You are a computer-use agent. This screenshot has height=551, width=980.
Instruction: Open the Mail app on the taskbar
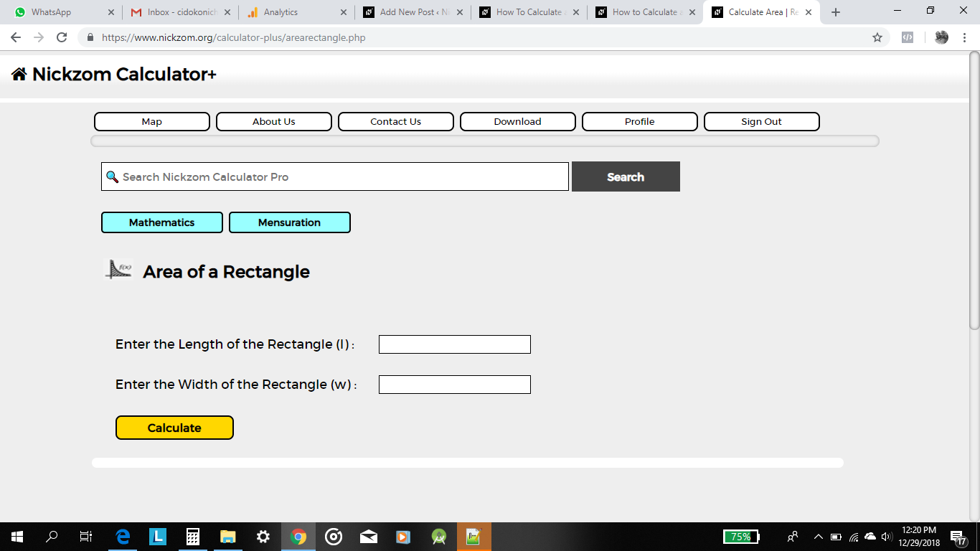[x=369, y=537]
